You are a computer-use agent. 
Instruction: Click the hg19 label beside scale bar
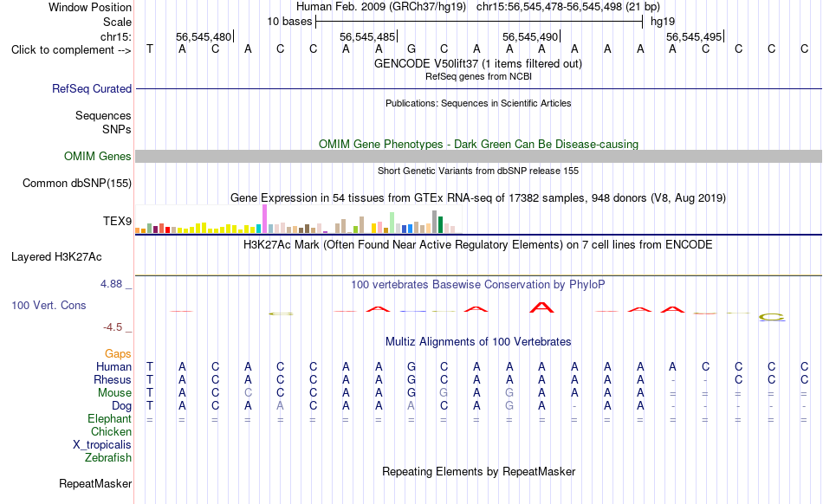pos(663,22)
